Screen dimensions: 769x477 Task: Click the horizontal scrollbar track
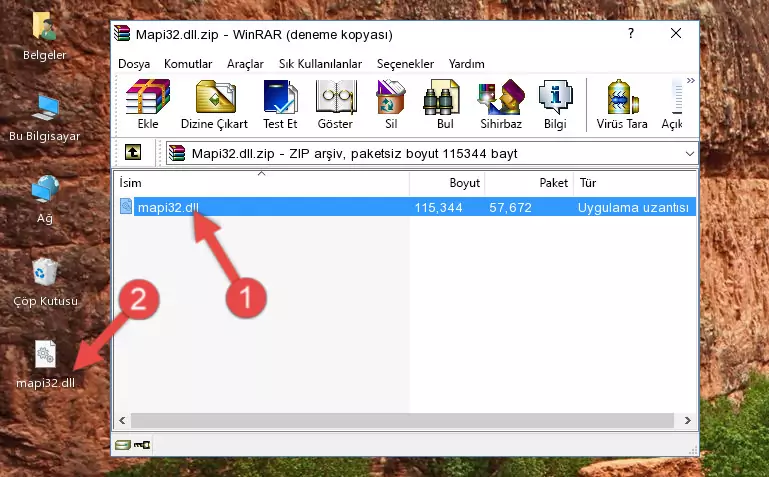point(402,420)
